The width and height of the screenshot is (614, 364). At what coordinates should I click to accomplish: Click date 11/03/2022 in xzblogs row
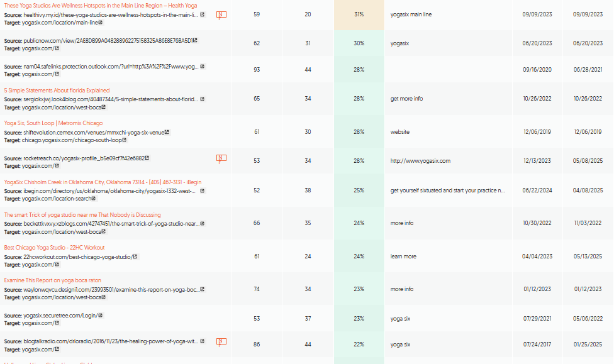(x=588, y=223)
